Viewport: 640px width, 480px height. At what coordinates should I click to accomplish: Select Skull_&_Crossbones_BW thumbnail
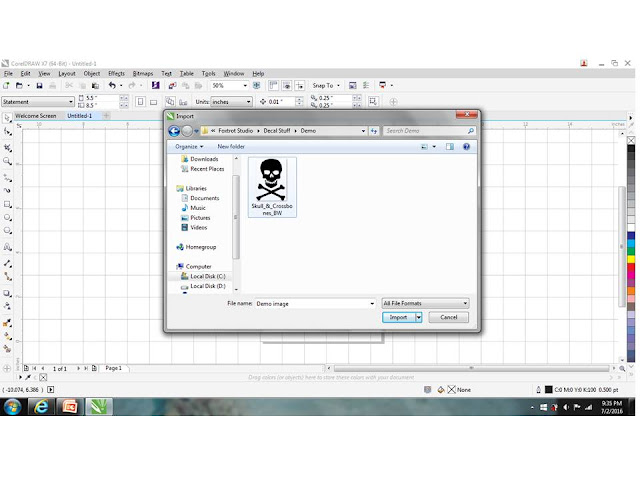(x=272, y=187)
